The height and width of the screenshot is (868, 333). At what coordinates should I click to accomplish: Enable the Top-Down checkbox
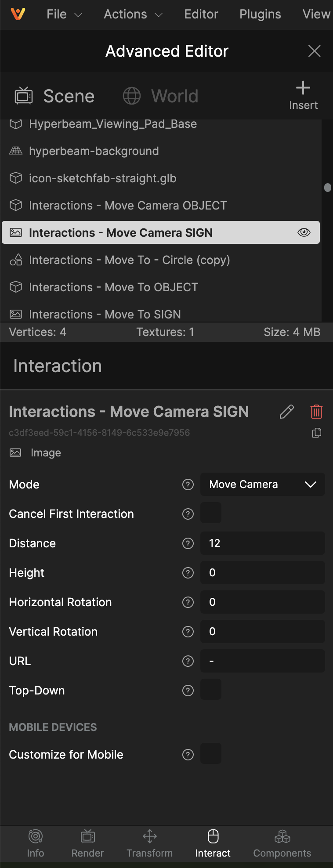pos(211,690)
